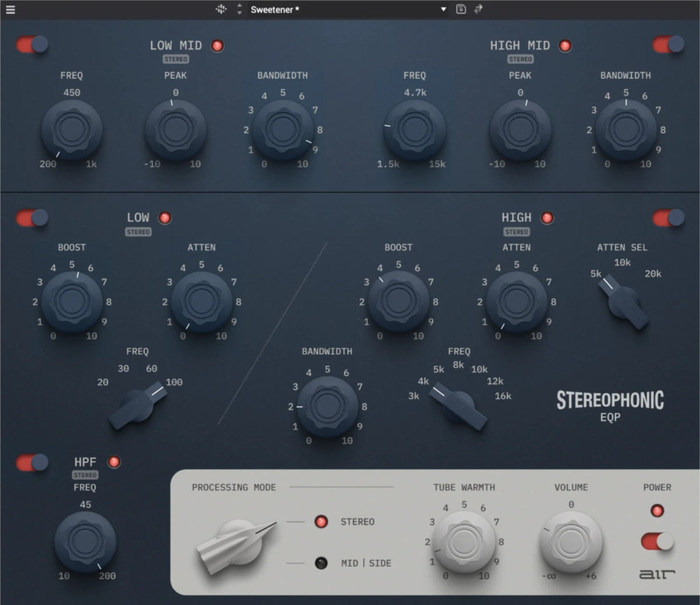Click the Low BOOST knob
This screenshot has height=605, width=700.
72,302
